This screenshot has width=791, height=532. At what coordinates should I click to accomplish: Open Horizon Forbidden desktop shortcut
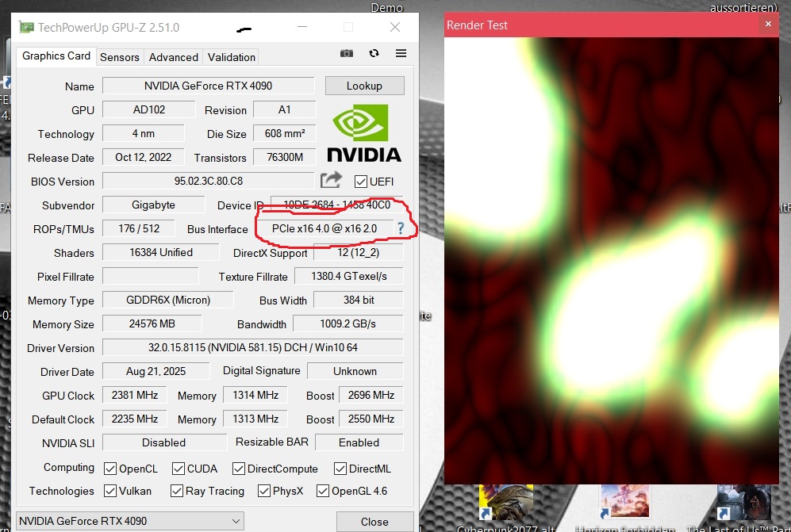coord(625,508)
